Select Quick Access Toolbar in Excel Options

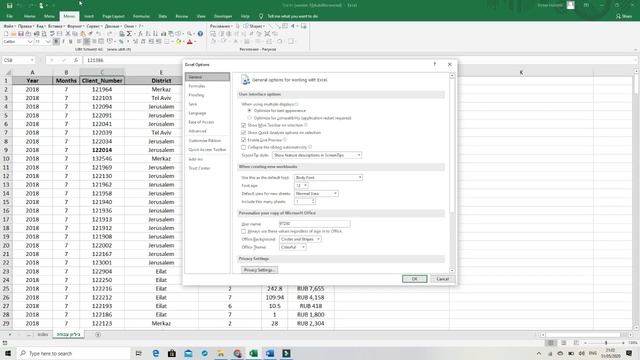tap(207, 150)
